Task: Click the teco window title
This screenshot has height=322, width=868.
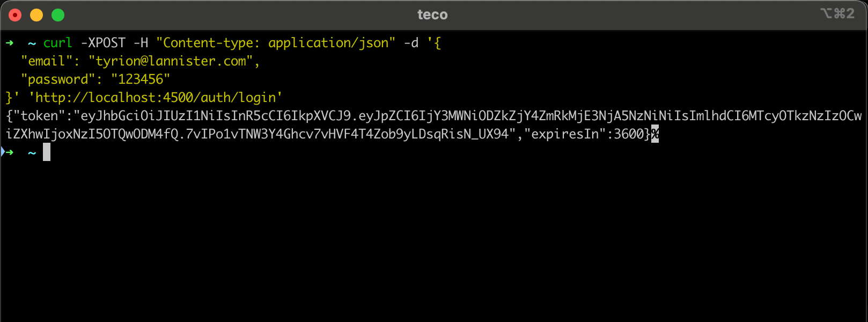Action: tap(432, 14)
